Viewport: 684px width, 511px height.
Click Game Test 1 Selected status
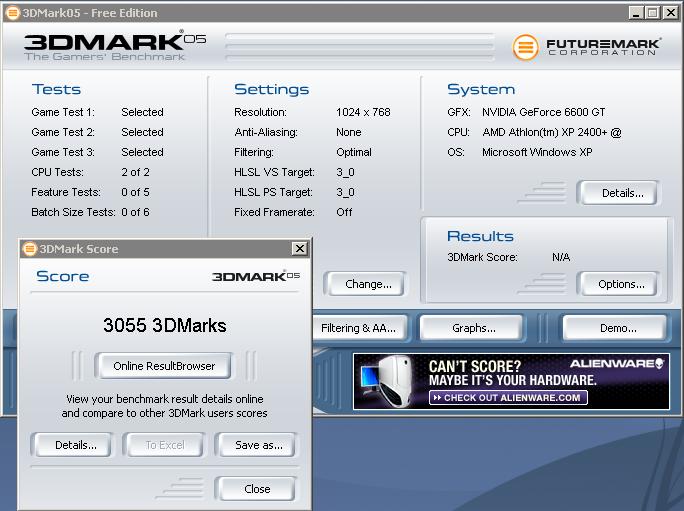click(x=142, y=112)
